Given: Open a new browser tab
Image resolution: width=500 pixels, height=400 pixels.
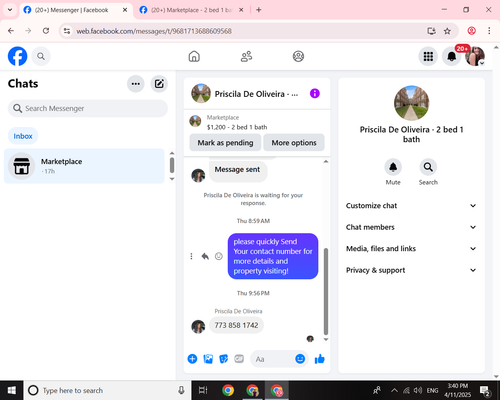Looking at the screenshot, I should [x=259, y=10].
